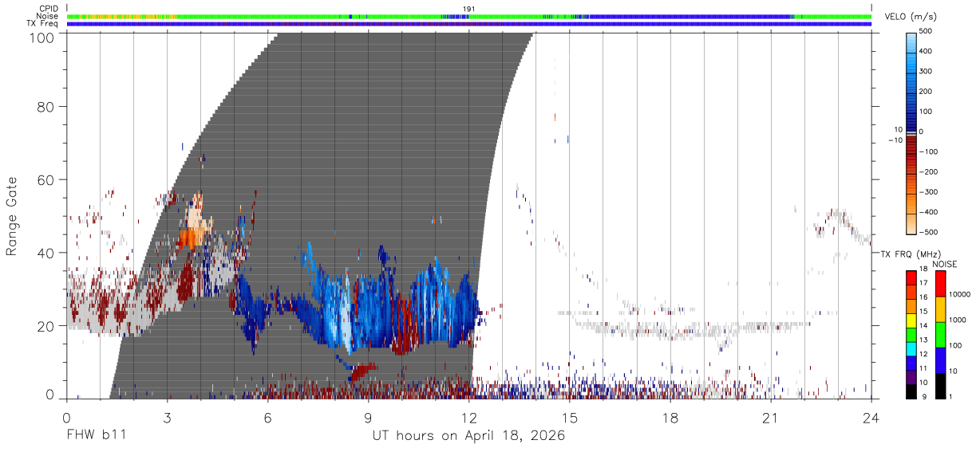Click the 14 tick on TX FRQ scale

pyautogui.click(x=924, y=325)
